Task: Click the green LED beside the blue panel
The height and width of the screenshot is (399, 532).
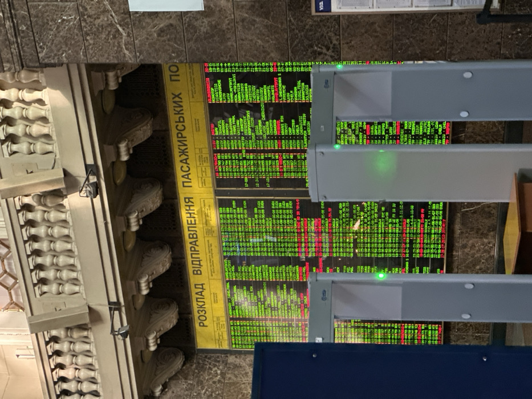Action: (381, 276)
